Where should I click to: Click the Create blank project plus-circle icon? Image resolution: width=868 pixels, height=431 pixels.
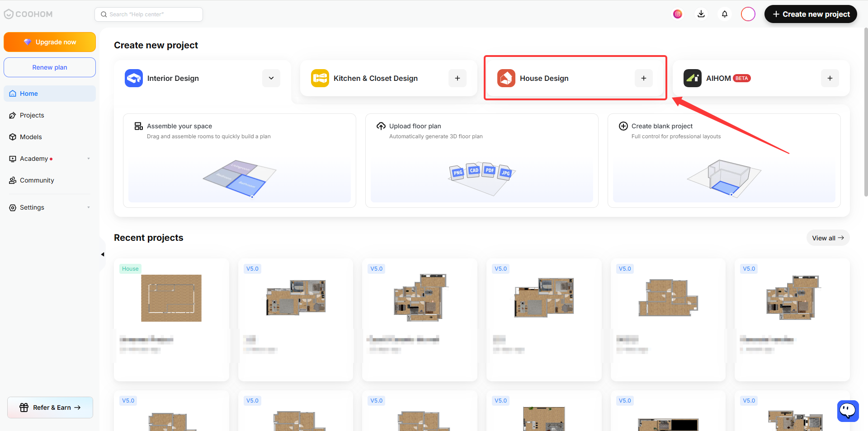coord(623,126)
